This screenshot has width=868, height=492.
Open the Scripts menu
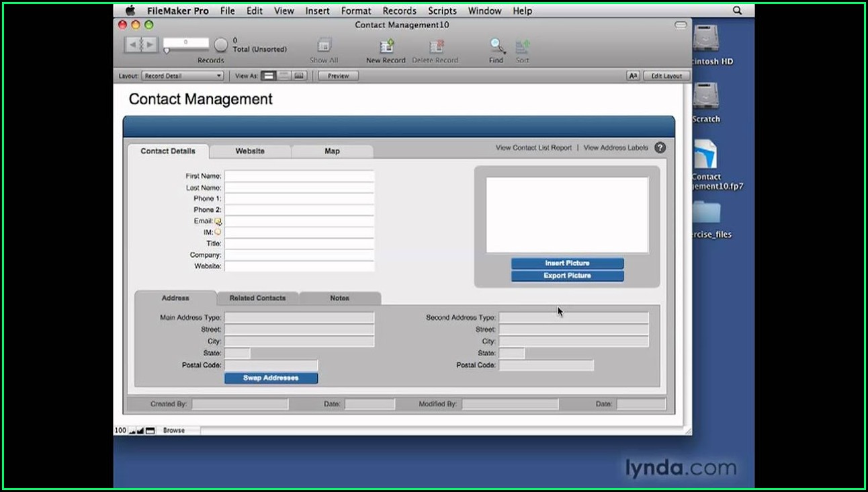click(x=442, y=11)
